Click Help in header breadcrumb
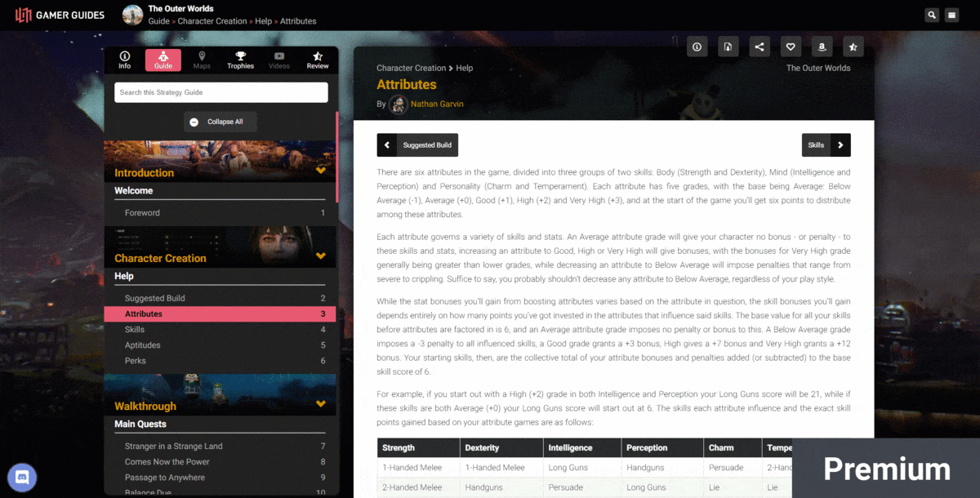 pyautogui.click(x=264, y=21)
